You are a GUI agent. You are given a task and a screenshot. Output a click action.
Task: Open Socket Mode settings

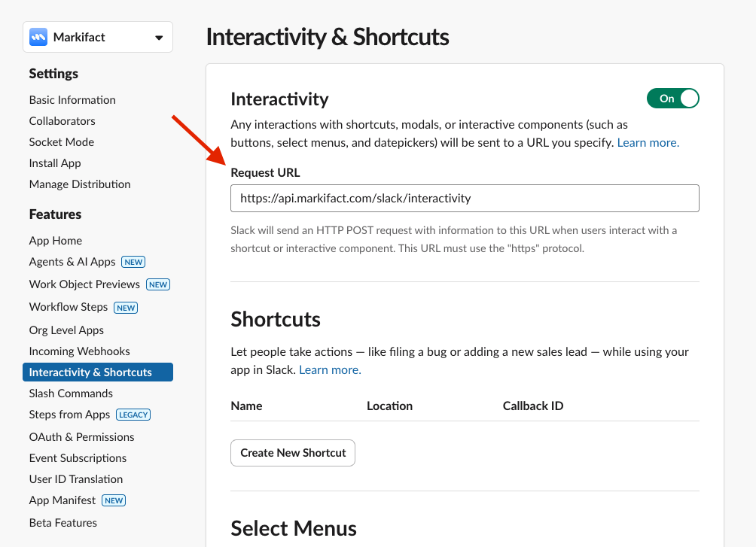click(x=61, y=141)
